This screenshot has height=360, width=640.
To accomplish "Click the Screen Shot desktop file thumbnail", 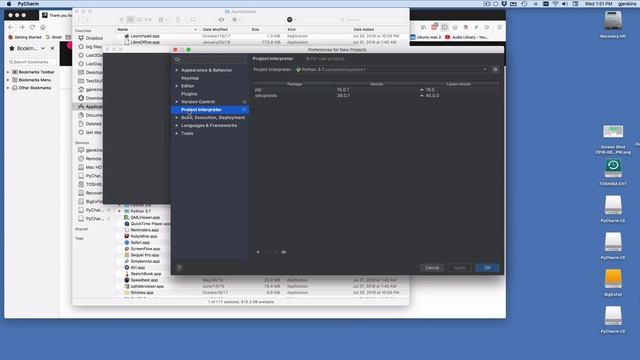I will 613,131.
